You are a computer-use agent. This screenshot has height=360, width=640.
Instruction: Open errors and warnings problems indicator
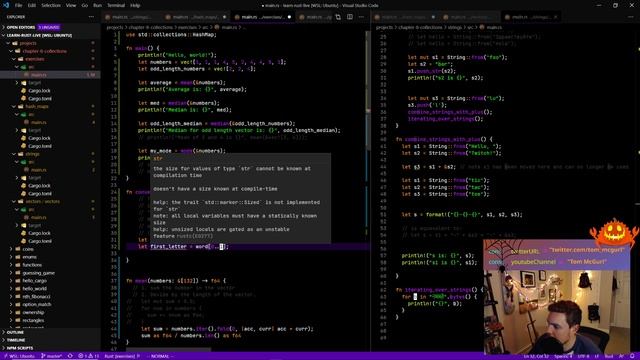[89, 356]
